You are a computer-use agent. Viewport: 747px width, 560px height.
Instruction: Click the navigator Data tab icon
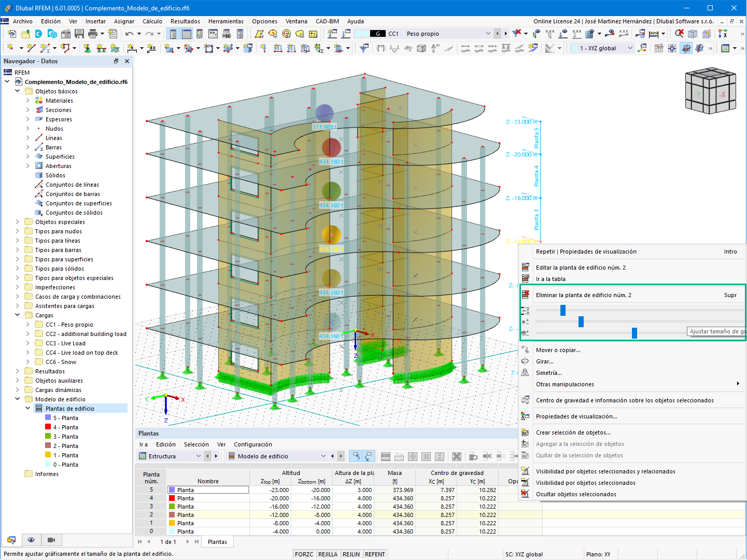[x=11, y=540]
